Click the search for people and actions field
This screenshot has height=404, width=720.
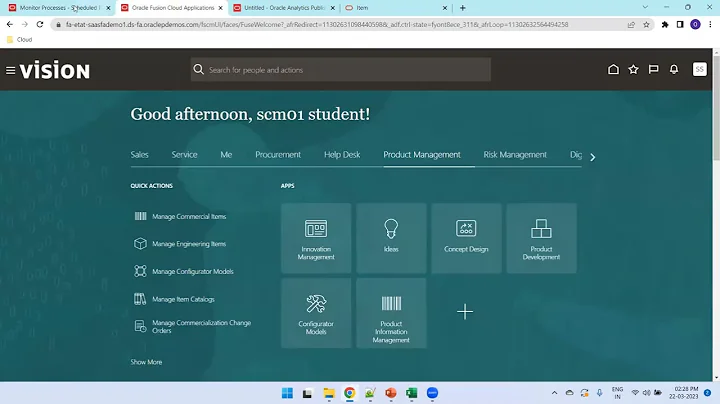[x=341, y=70]
